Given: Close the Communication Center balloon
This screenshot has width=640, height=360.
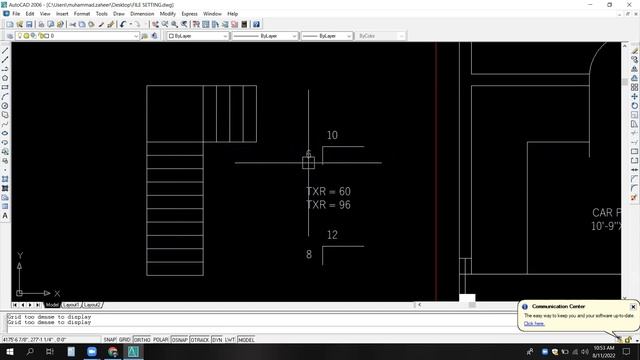Looking at the screenshot, I should coord(633,307).
